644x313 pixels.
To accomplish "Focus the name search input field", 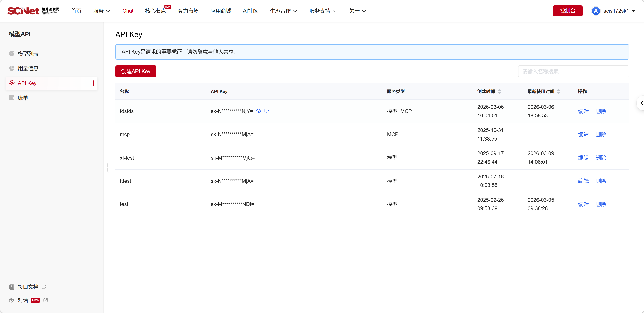I will coord(573,71).
